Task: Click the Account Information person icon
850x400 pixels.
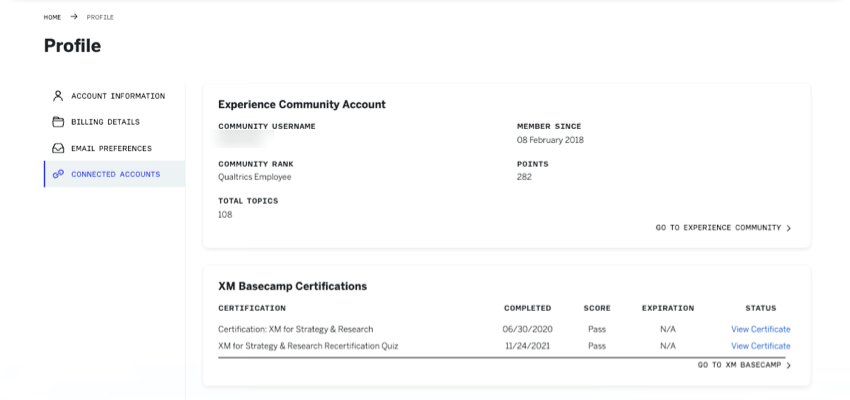Action: click(x=58, y=96)
